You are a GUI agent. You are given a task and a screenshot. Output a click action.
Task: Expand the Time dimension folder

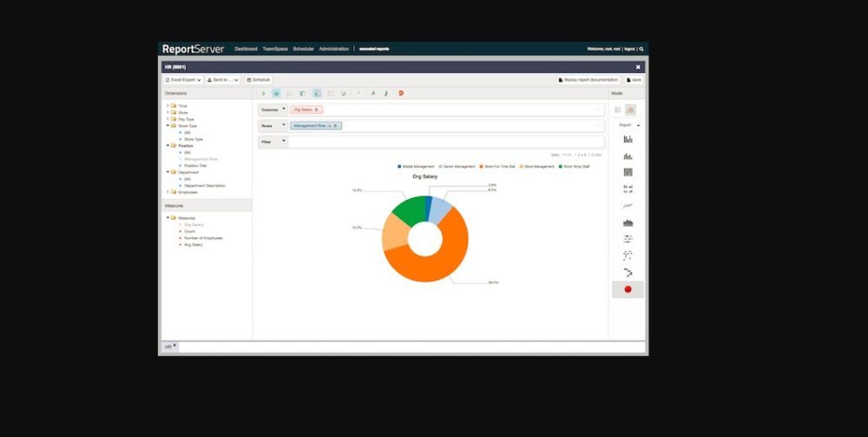pyautogui.click(x=168, y=105)
